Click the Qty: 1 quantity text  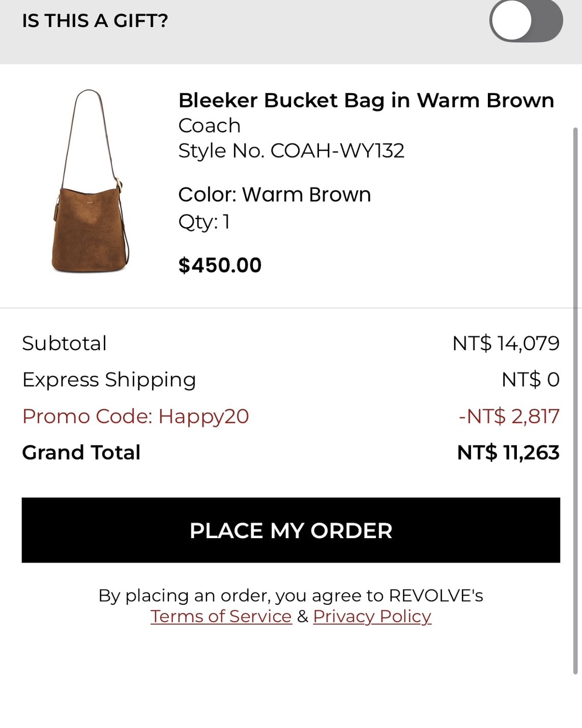click(x=204, y=222)
